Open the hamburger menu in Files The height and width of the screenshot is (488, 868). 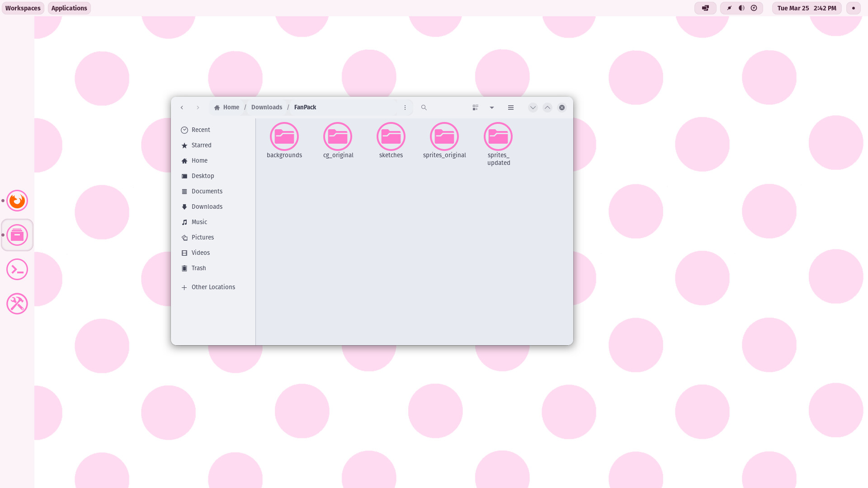click(x=511, y=107)
